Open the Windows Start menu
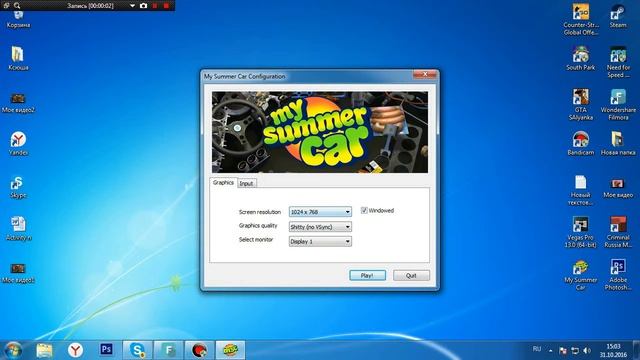Image resolution: width=640 pixels, height=360 pixels. coord(13,350)
